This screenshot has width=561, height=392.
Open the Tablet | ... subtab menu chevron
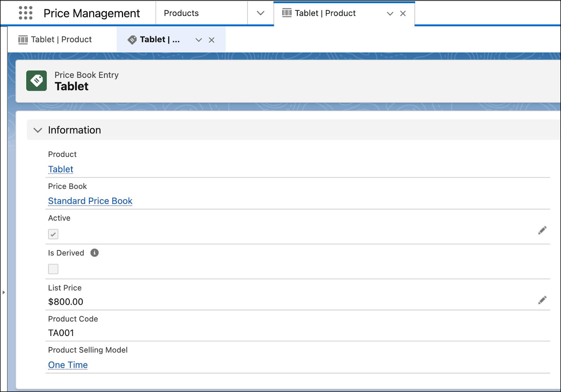tap(199, 40)
